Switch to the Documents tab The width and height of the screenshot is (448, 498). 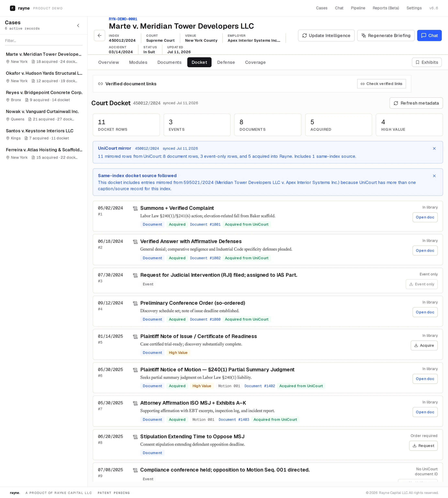click(x=169, y=62)
